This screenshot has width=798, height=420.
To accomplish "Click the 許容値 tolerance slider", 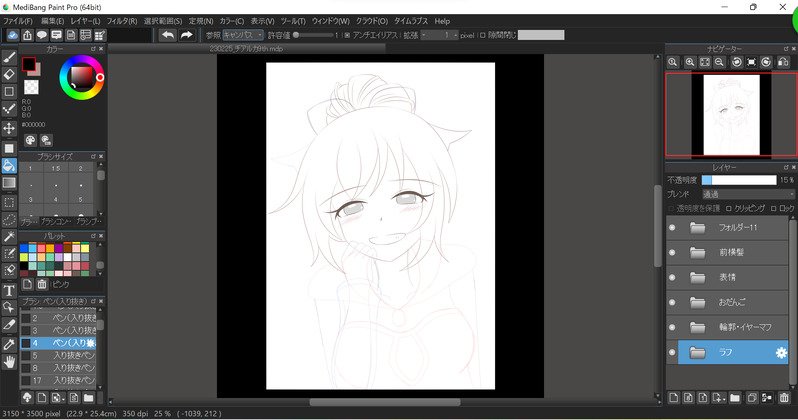I will (x=313, y=35).
